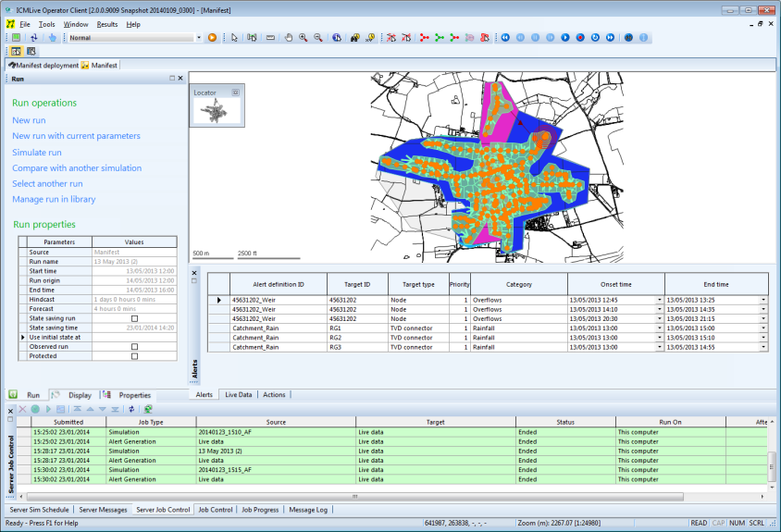Expand Onset time dropdown for first alert
Image resolution: width=781 pixels, height=532 pixels.
[659, 301]
